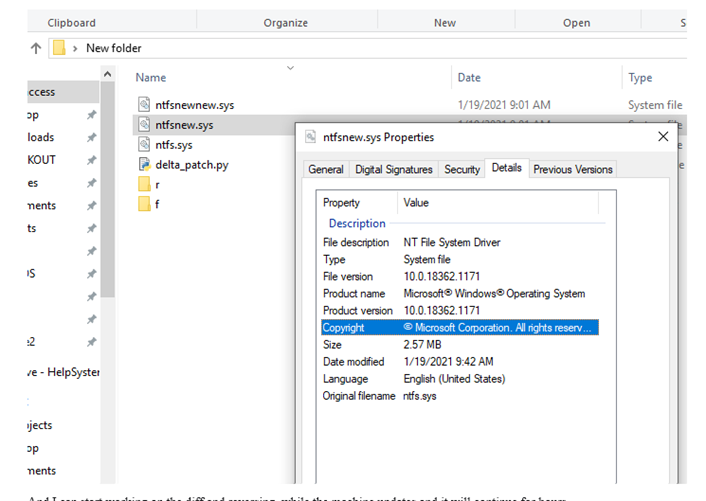Image resolution: width=706 pixels, height=501 pixels.
Task: Select New folder in the address bar
Action: 113,48
